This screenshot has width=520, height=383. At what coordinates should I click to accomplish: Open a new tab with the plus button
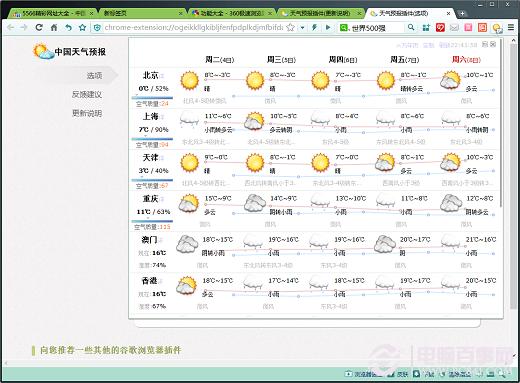[462, 13]
